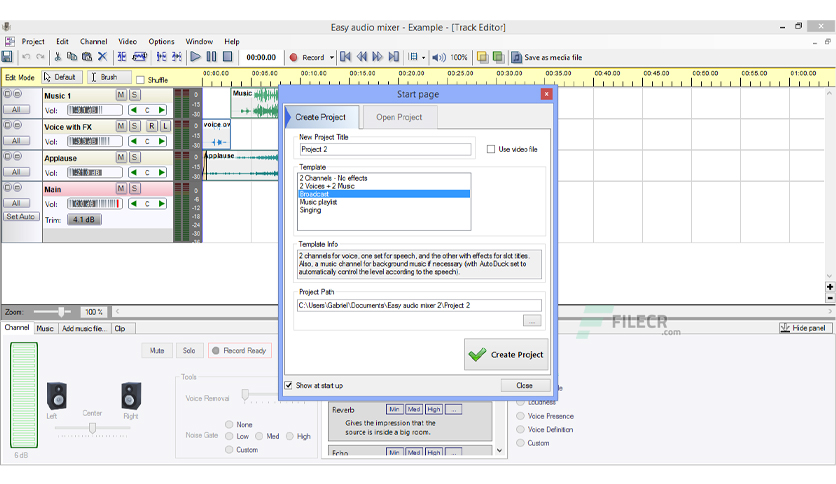Screen dimensions: 836x484
Task: Click the Save as media file icon
Action: [516, 57]
